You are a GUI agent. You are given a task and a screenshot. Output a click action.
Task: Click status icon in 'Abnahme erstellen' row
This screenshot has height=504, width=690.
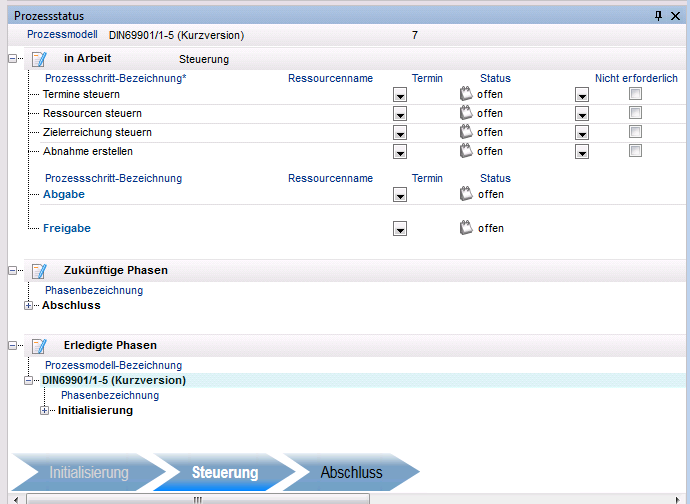pyautogui.click(x=466, y=151)
